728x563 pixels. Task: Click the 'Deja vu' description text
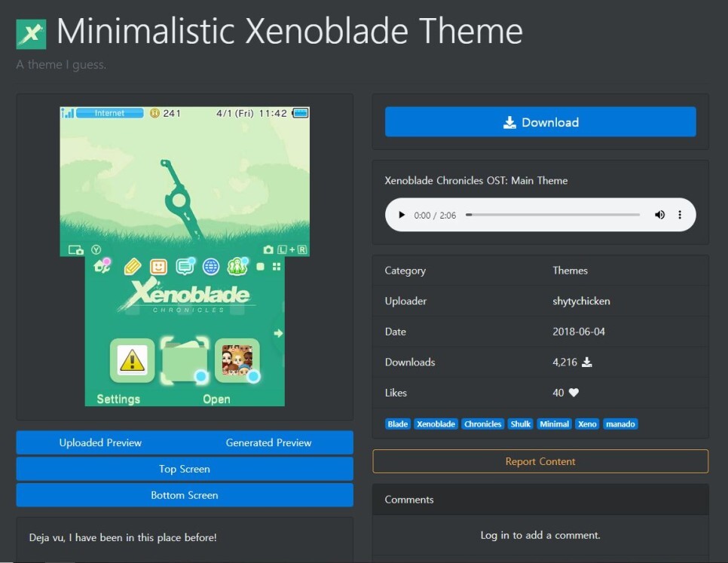pos(123,537)
